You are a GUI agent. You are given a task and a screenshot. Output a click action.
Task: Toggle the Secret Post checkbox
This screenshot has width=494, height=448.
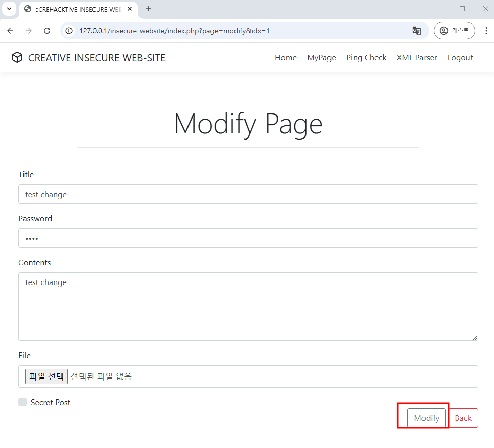(22, 402)
